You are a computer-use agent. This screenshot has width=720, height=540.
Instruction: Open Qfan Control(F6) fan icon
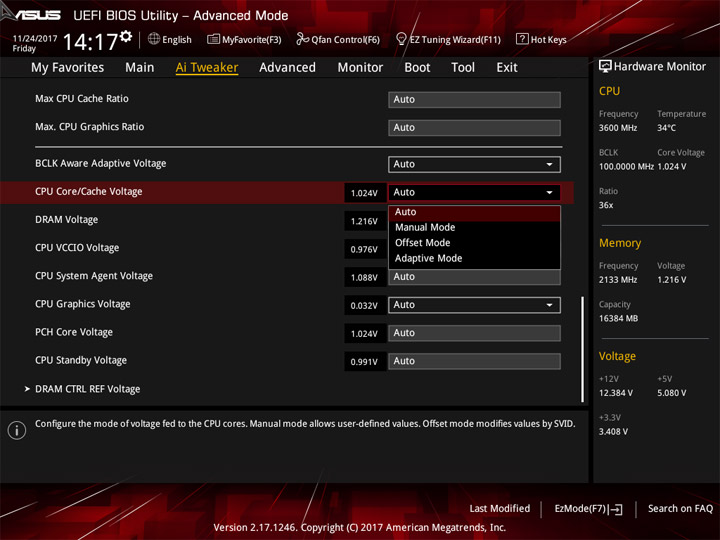pos(302,39)
